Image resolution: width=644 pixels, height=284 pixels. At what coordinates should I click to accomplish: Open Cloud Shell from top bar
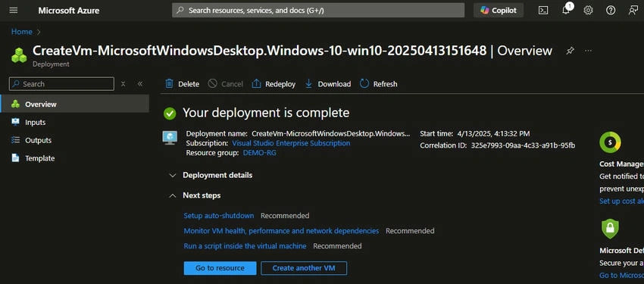coord(543,11)
